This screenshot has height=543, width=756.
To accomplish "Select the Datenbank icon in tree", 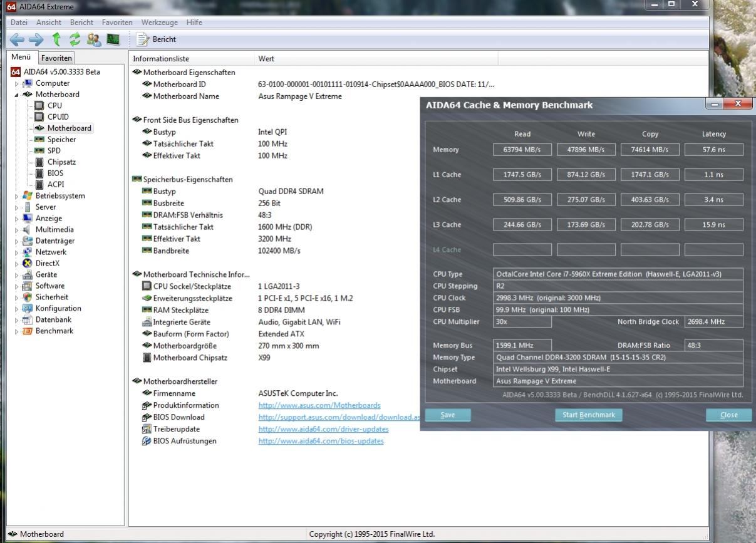I will tap(27, 319).
